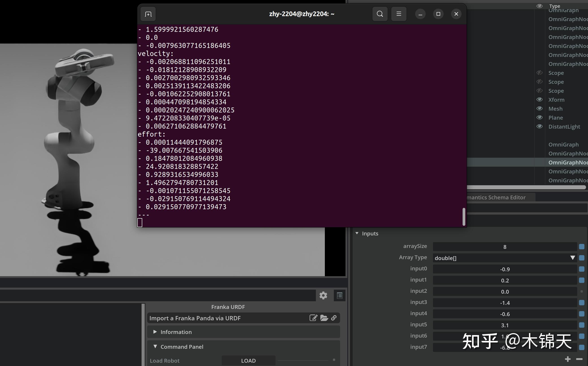This screenshot has height=366, width=588.
Task: Click the pencil edit icon beside URDF path
Action: pyautogui.click(x=314, y=318)
